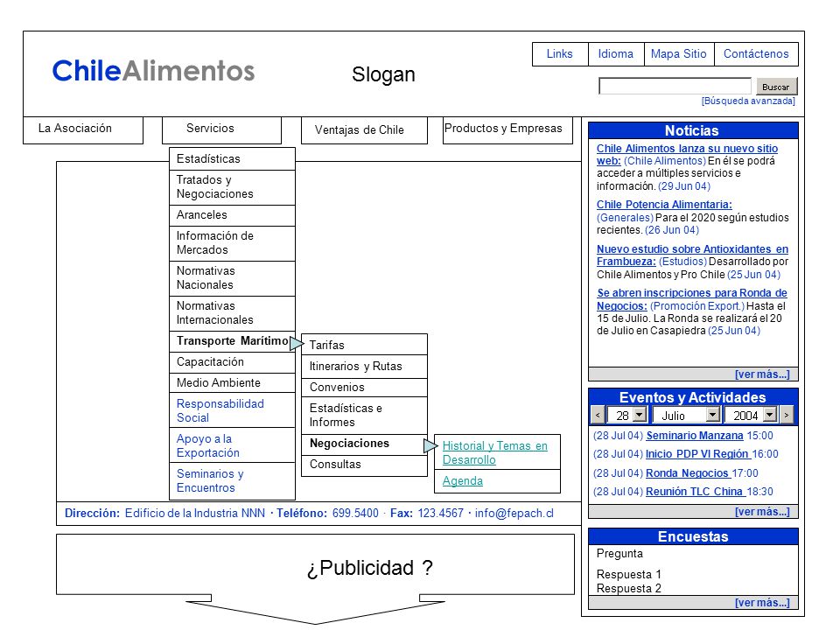Select Transporte Marítimo menu item
The image size is (840, 630).
click(232, 341)
